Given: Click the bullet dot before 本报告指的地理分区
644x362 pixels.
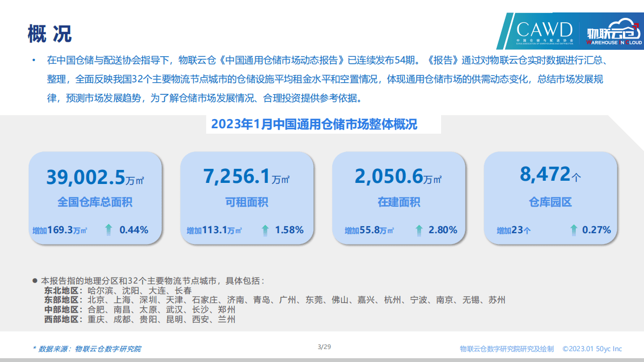Looking at the screenshot, I should [35, 279].
